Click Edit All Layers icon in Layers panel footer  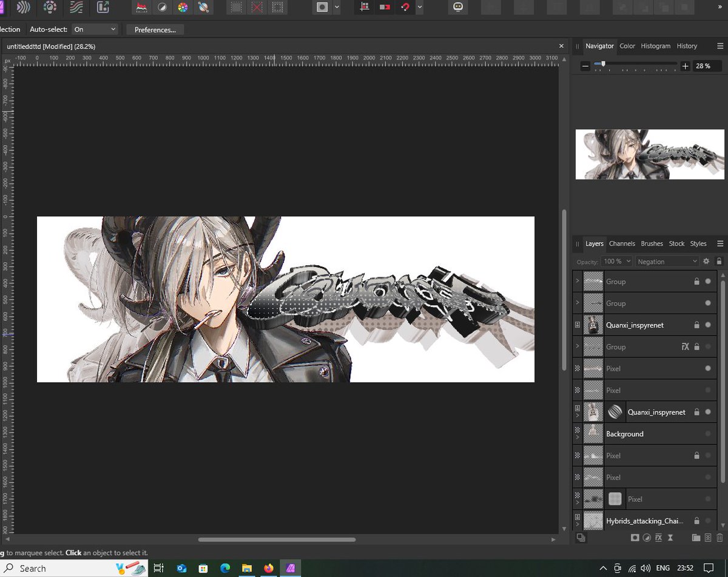pyautogui.click(x=581, y=538)
